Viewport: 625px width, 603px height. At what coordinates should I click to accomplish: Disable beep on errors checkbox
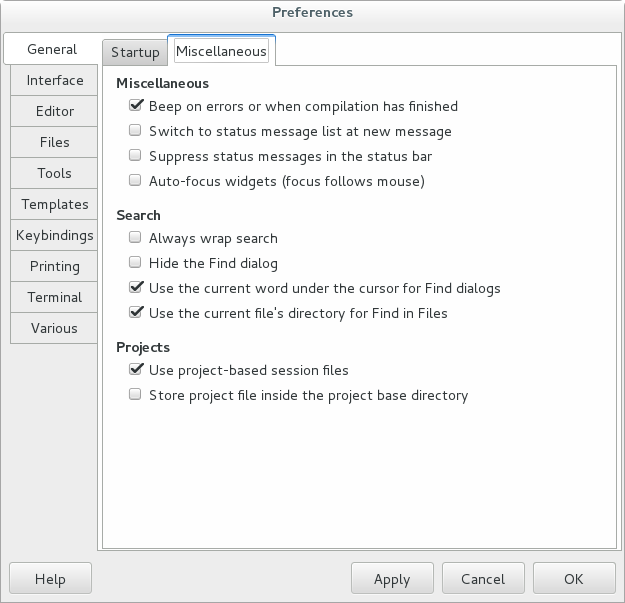tap(135, 106)
